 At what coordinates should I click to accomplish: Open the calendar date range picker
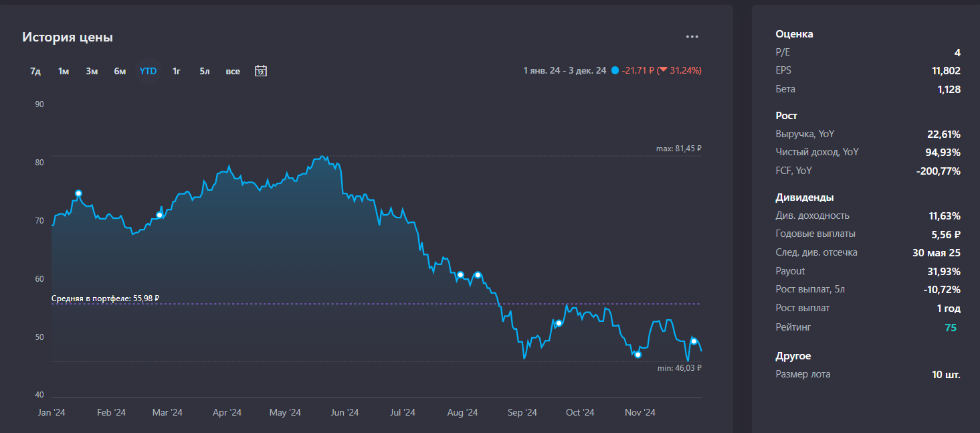(261, 71)
